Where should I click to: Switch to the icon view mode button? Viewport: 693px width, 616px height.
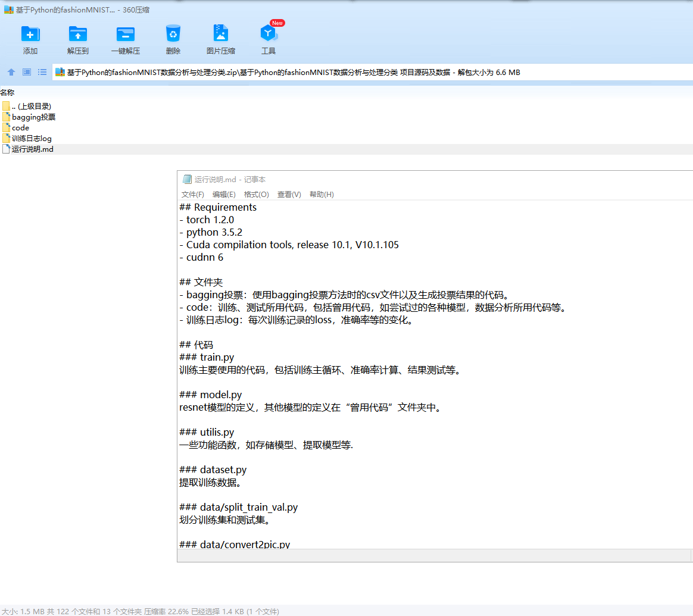point(27,72)
